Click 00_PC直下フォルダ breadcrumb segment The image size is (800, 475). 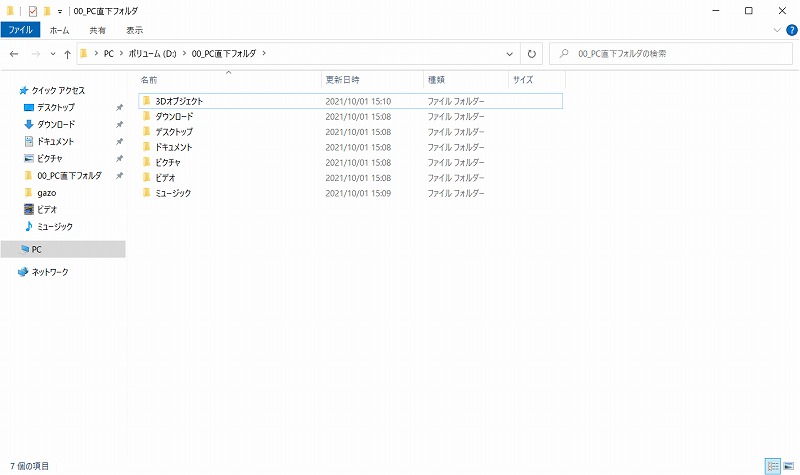click(223, 54)
